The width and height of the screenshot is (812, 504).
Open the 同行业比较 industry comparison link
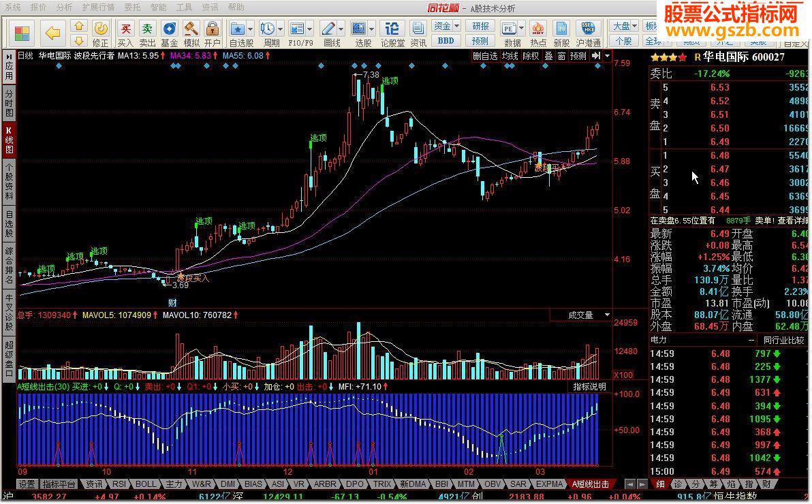click(783, 341)
